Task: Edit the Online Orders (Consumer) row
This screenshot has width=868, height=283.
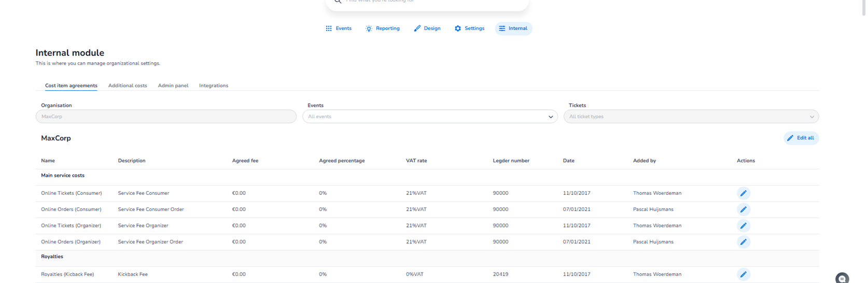Action: (743, 209)
